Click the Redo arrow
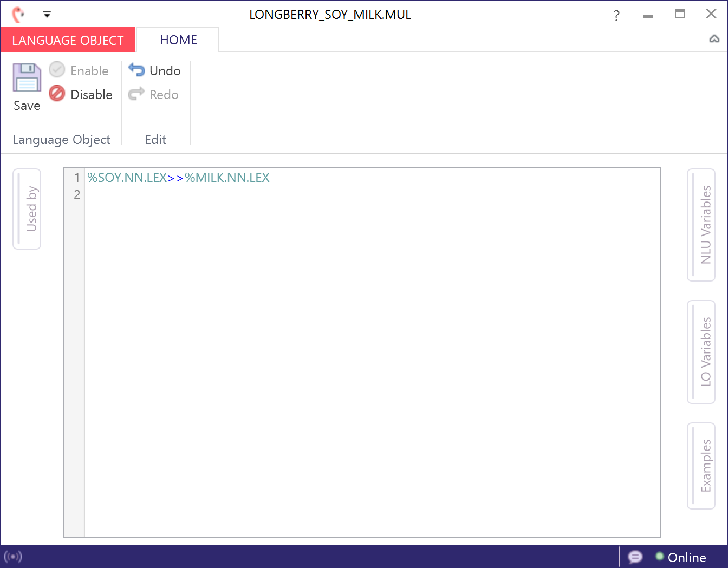Screen dimensions: 728x568 [136, 94]
